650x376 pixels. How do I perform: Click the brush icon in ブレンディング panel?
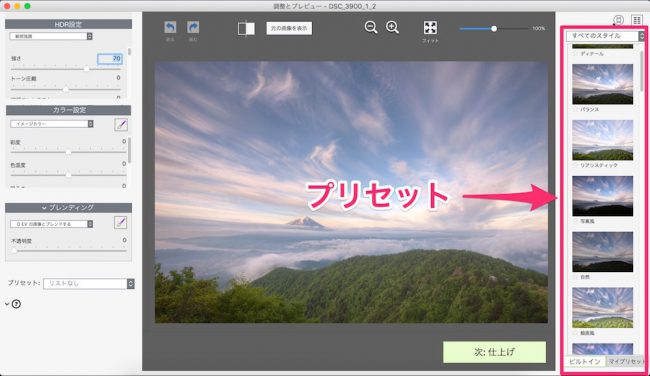coord(121,223)
